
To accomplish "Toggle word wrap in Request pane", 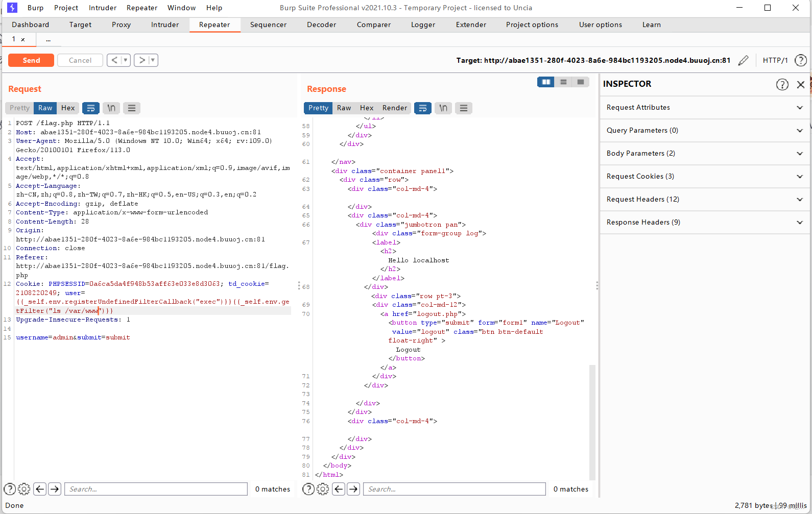I will point(91,108).
